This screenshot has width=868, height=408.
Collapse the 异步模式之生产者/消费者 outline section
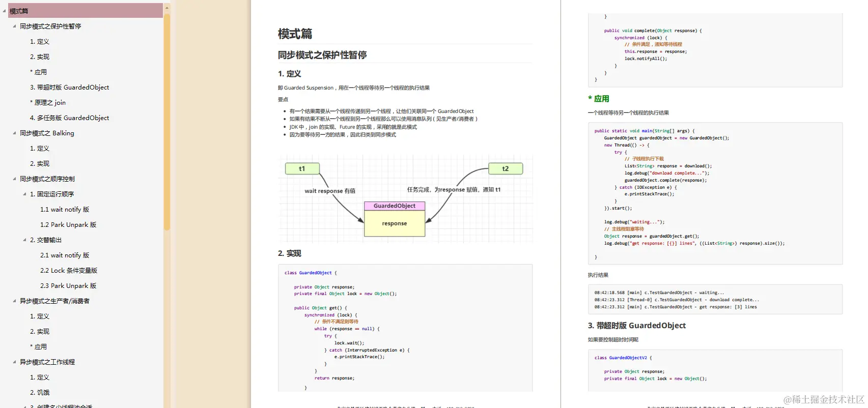tap(14, 301)
